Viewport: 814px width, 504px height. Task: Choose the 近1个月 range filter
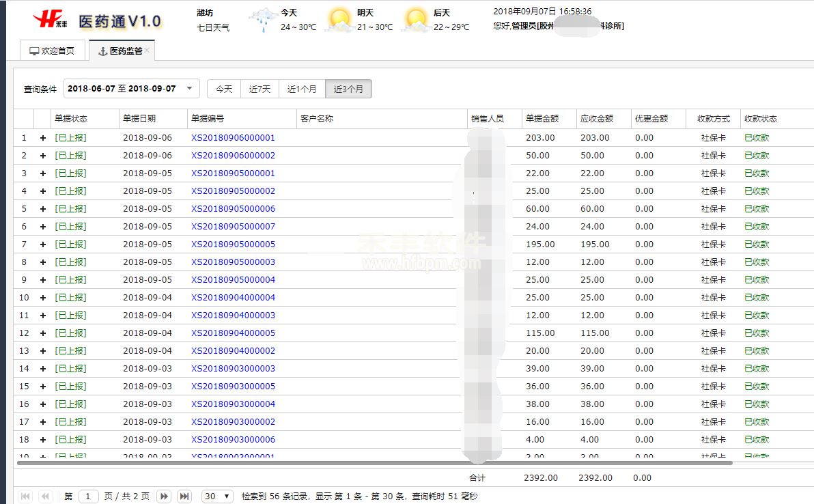(302, 89)
